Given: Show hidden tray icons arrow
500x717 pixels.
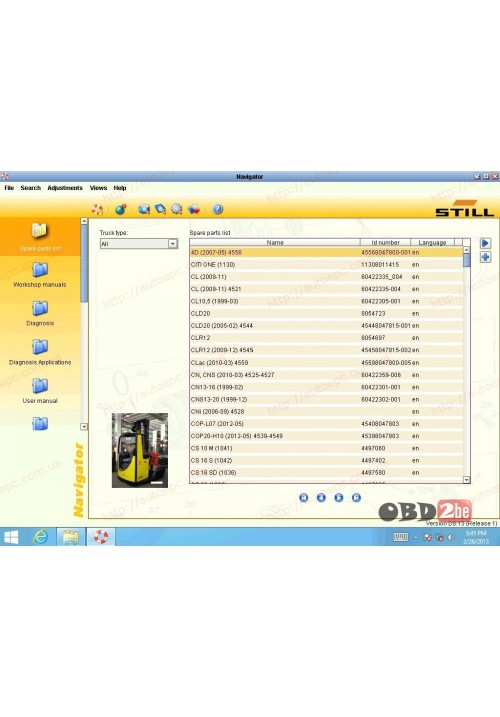Looking at the screenshot, I should [416, 538].
